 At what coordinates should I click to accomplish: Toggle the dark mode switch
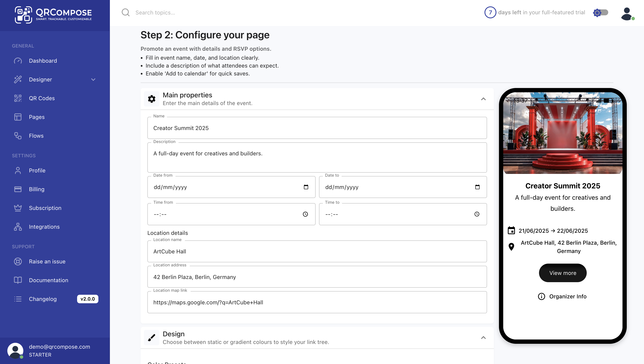coord(601,12)
